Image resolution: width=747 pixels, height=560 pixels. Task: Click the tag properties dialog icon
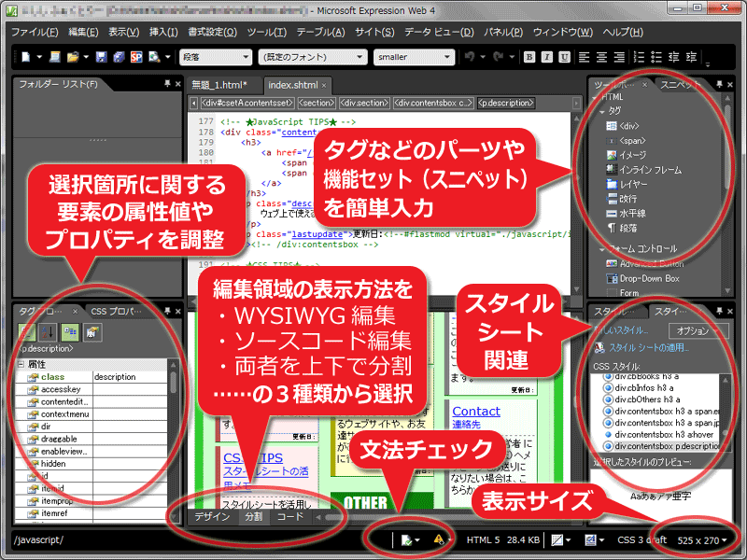click(x=92, y=332)
